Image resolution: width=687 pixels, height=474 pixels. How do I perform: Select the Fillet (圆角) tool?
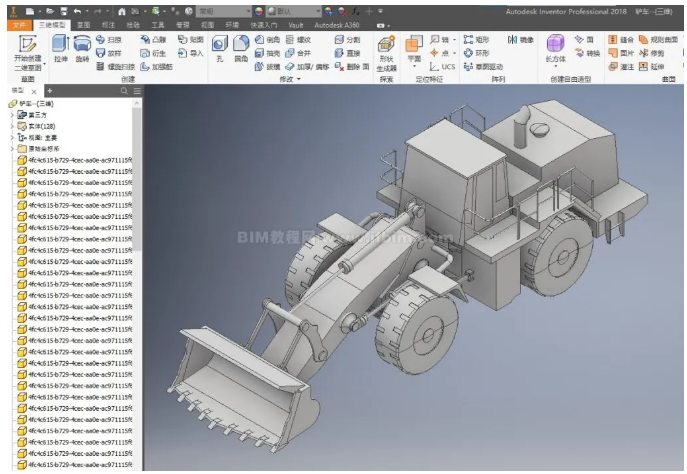(241, 49)
